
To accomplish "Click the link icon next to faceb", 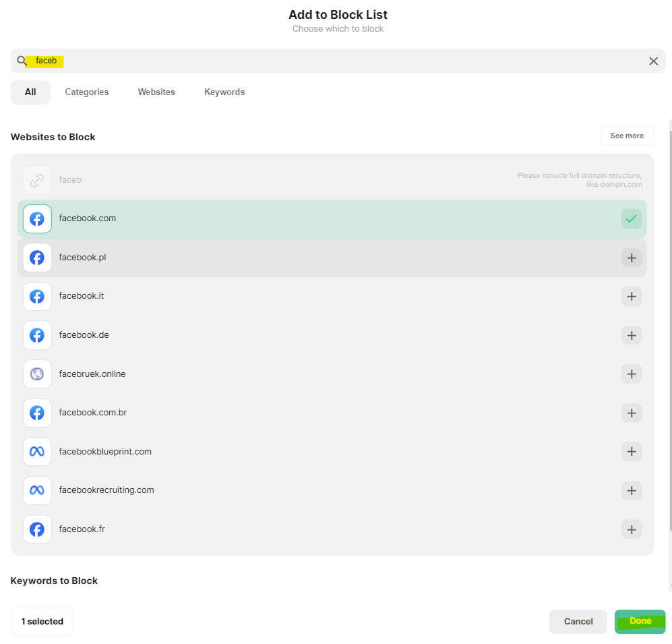I will [x=37, y=180].
